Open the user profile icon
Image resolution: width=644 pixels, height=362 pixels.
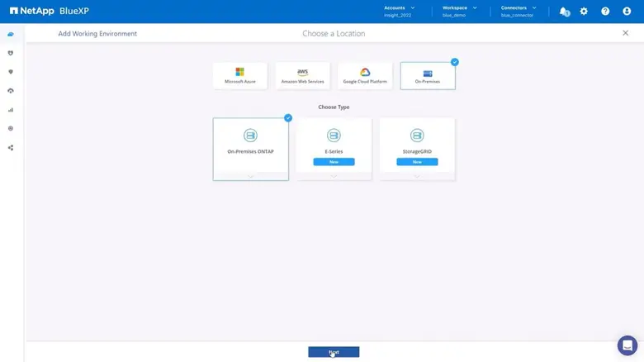coord(626,12)
